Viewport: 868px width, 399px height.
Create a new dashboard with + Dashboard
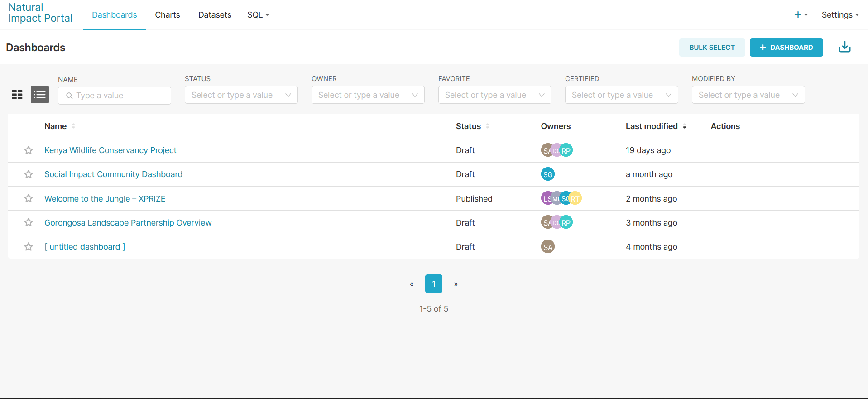click(x=786, y=48)
